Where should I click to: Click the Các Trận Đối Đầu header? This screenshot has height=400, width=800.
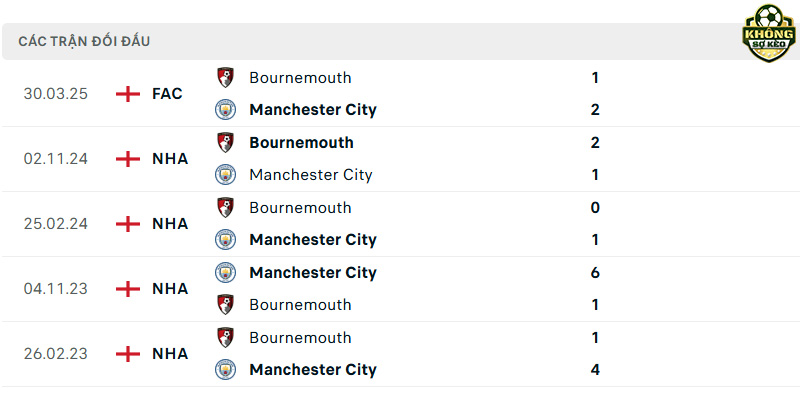point(84,41)
